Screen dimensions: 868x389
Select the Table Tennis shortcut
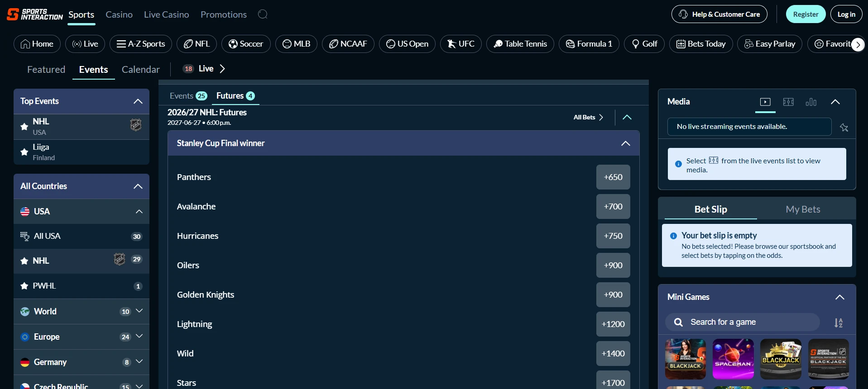click(x=520, y=44)
